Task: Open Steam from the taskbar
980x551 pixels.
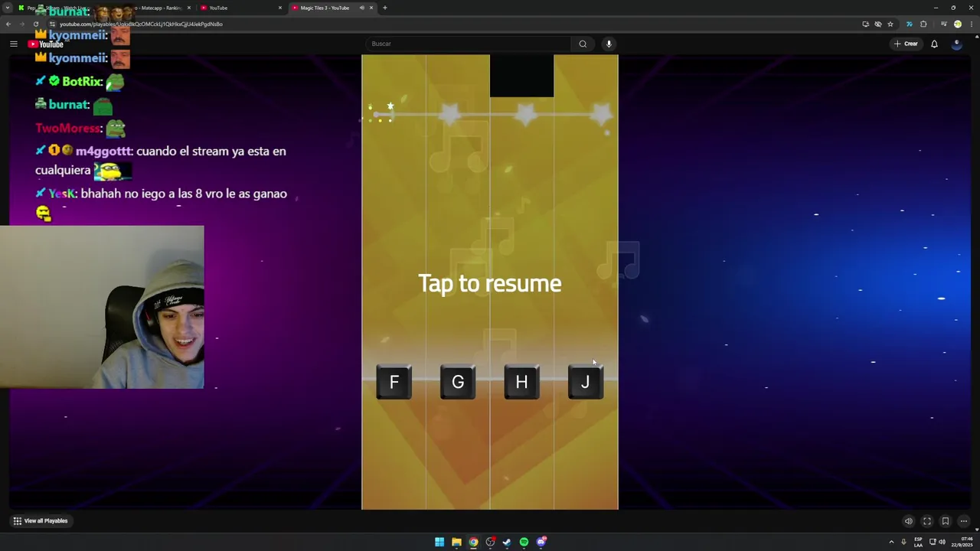Action: (507, 542)
